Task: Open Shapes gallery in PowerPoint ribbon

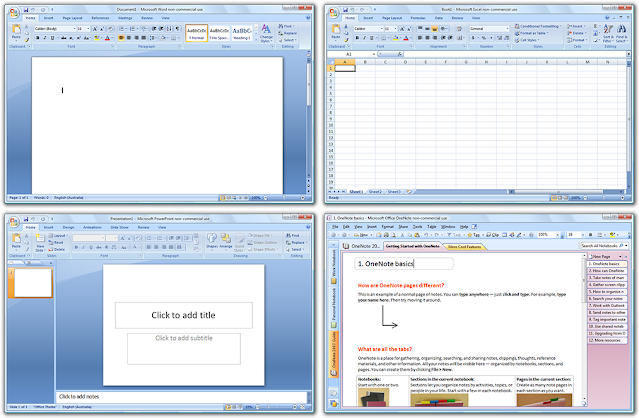Action: click(212, 240)
